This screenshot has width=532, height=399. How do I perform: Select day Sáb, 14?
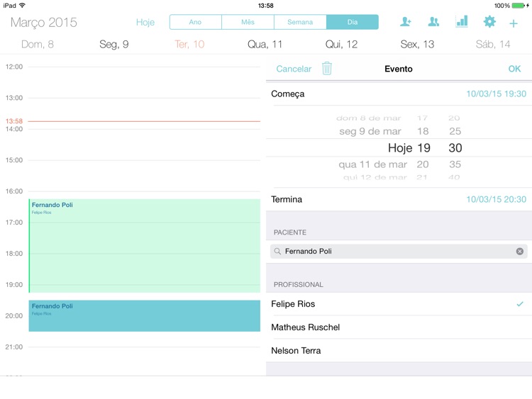click(x=493, y=45)
